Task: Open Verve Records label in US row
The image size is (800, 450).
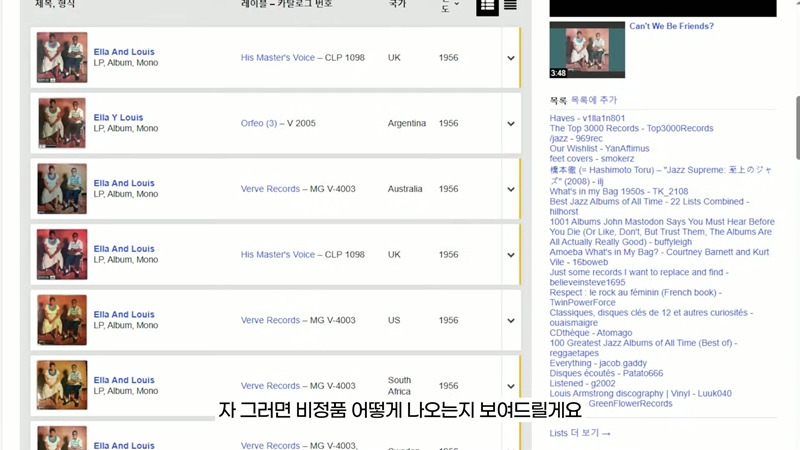Action: [270, 320]
